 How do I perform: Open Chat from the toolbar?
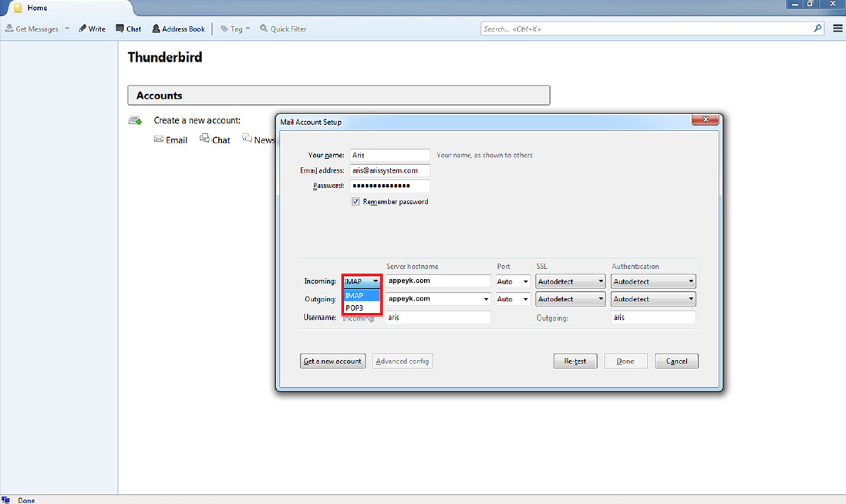(x=129, y=29)
